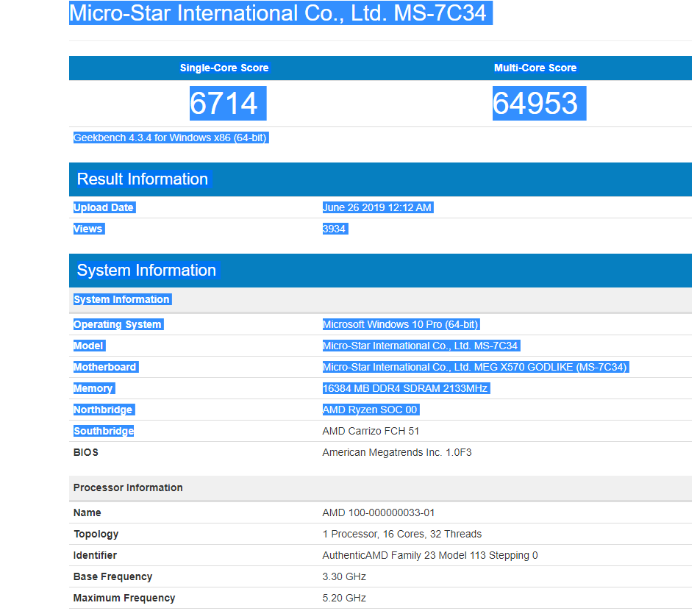
Task: Click the MEG X570 GODLIKE motherboard value
Action: click(476, 368)
